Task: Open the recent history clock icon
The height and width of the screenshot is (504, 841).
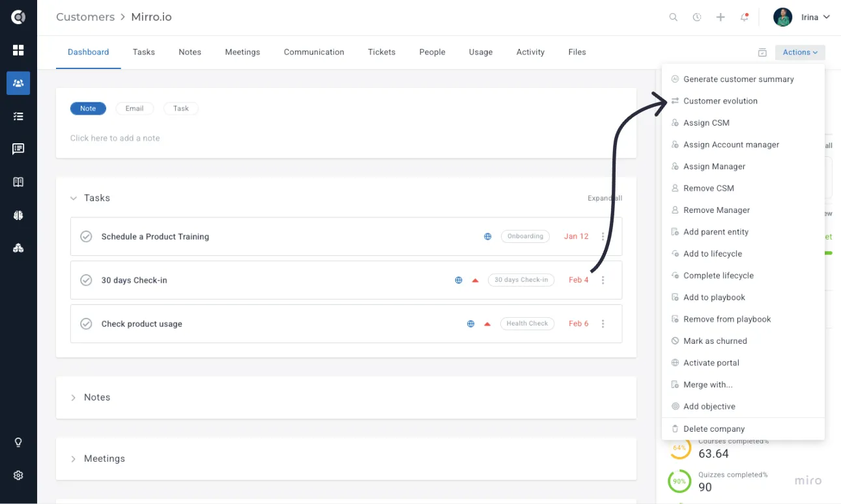Action: click(697, 18)
